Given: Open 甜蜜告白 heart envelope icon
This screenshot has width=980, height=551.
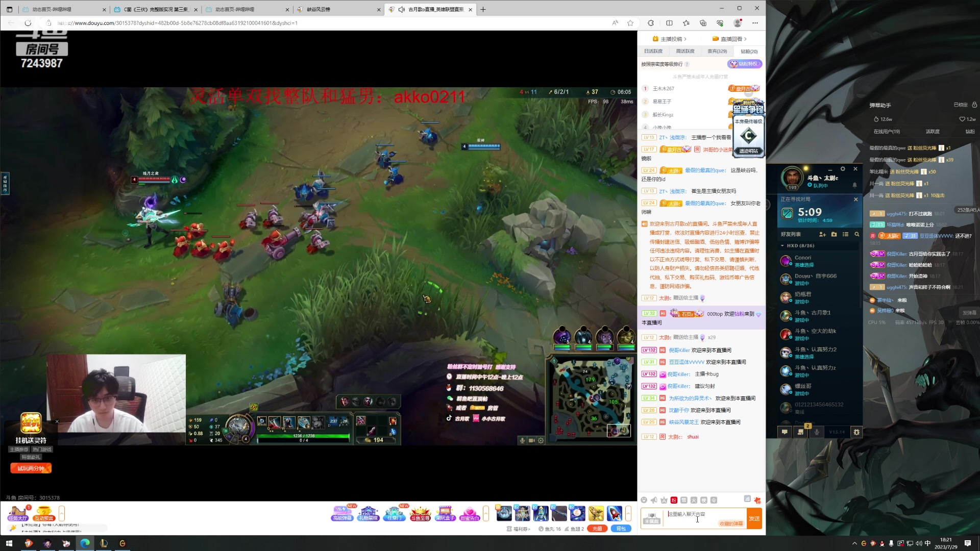Looking at the screenshot, I should (470, 513).
